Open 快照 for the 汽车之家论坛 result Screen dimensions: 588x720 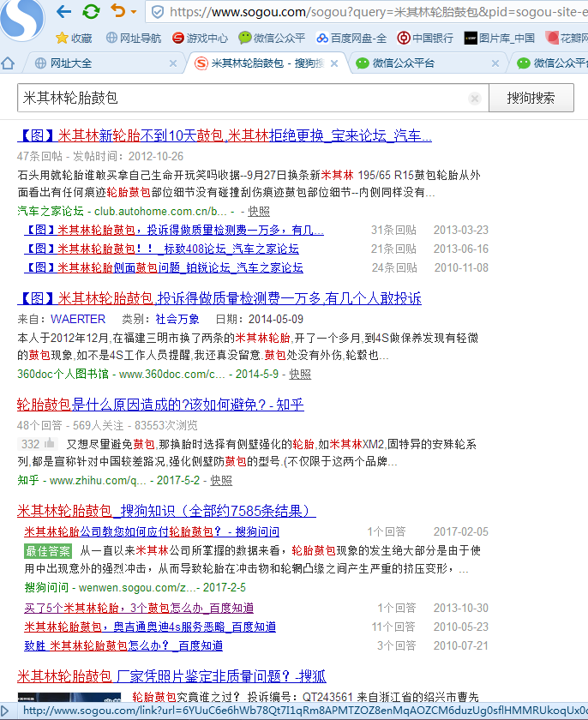[x=259, y=211]
